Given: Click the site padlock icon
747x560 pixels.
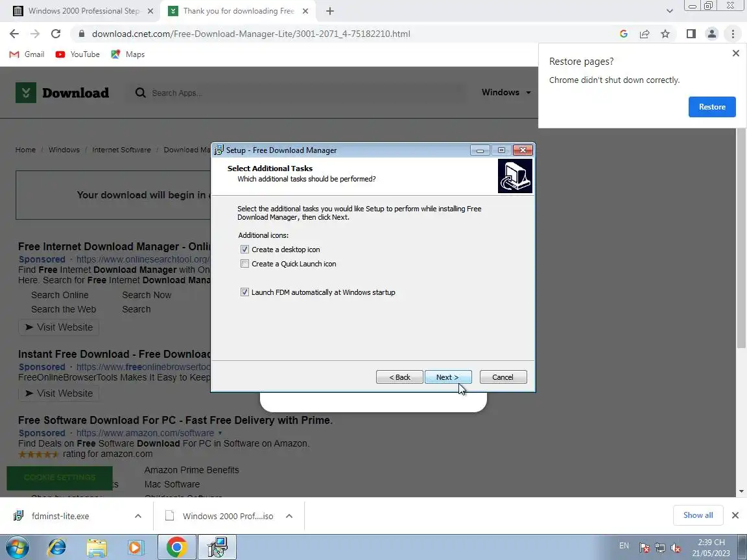Looking at the screenshot, I should [82, 34].
